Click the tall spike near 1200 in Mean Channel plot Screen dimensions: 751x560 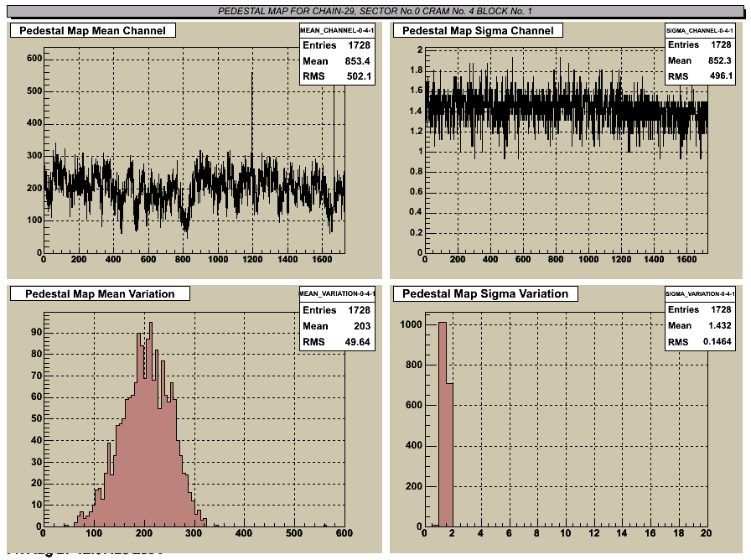(252, 115)
